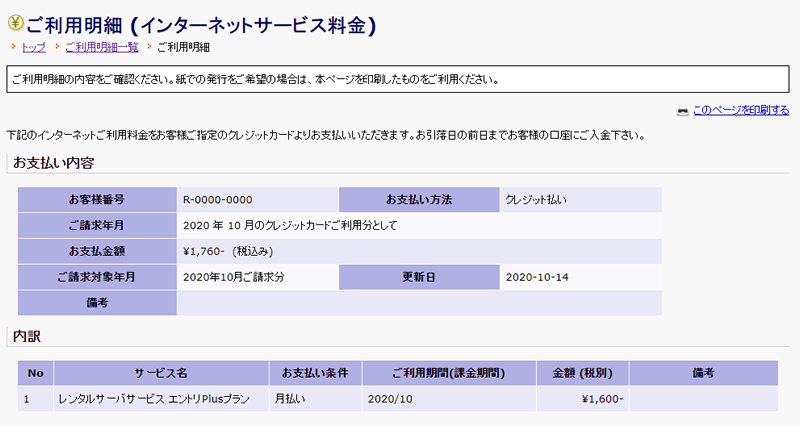Click the breadcrumb arrow before トップ
Image resolution: width=800 pixels, height=426 pixels.
pos(13,47)
